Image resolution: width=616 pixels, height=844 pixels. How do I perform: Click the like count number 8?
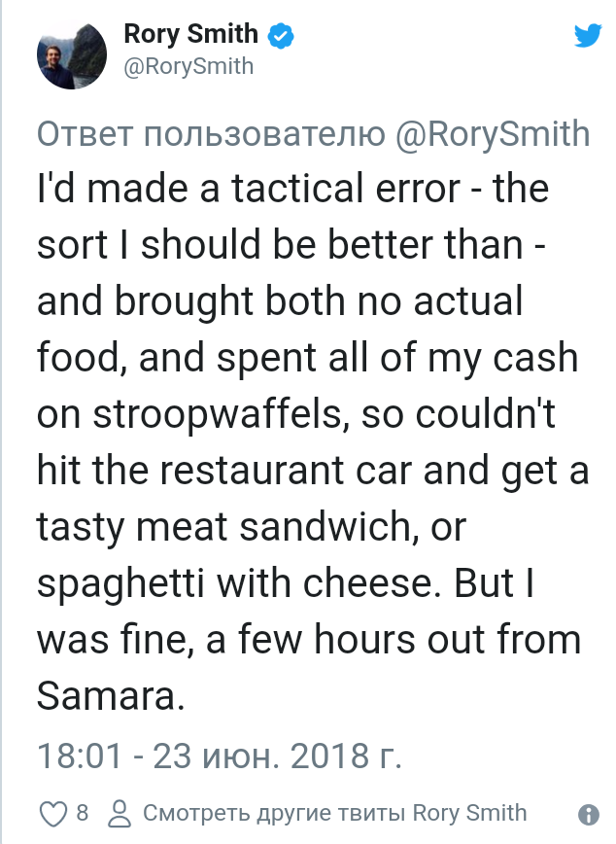point(83,813)
